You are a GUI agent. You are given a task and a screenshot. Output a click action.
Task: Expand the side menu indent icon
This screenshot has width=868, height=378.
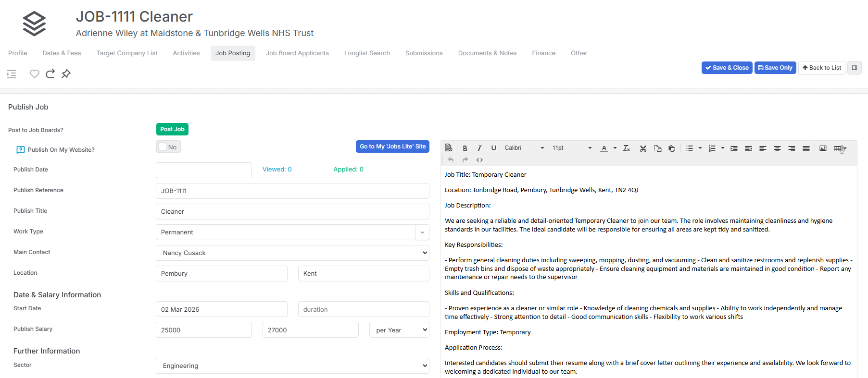tap(12, 74)
